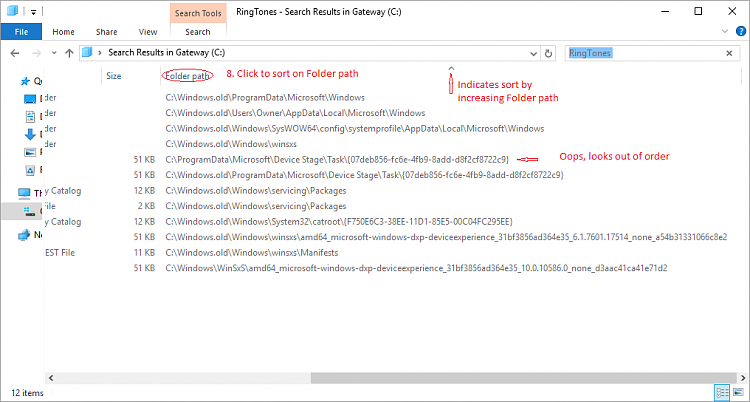Select the Gateway (C:) drive icon

click(30, 211)
